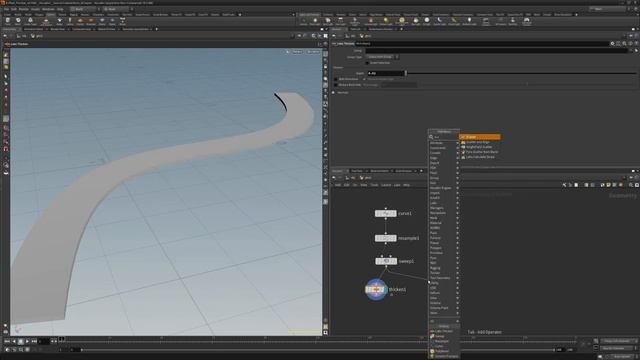Choose Scatter and Align from results

click(x=478, y=142)
